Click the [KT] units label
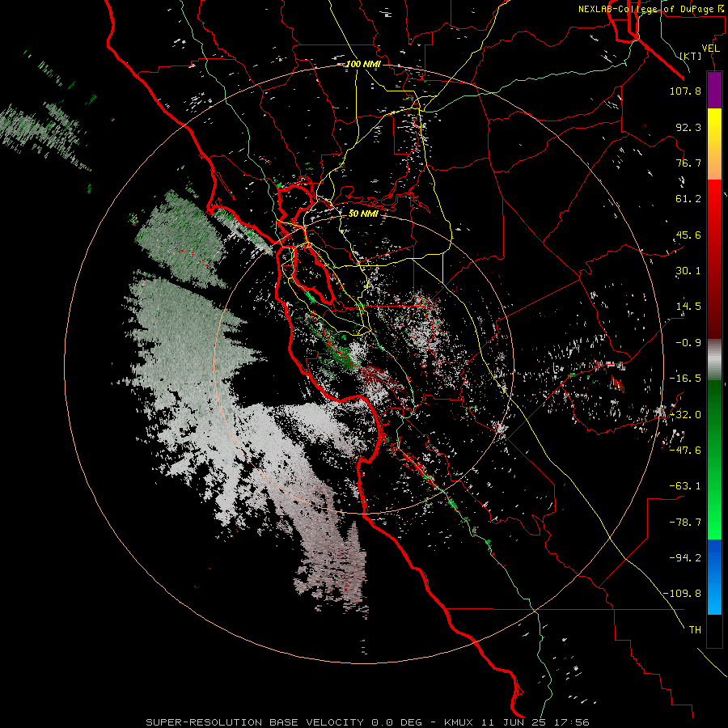728x728 pixels. (x=691, y=56)
